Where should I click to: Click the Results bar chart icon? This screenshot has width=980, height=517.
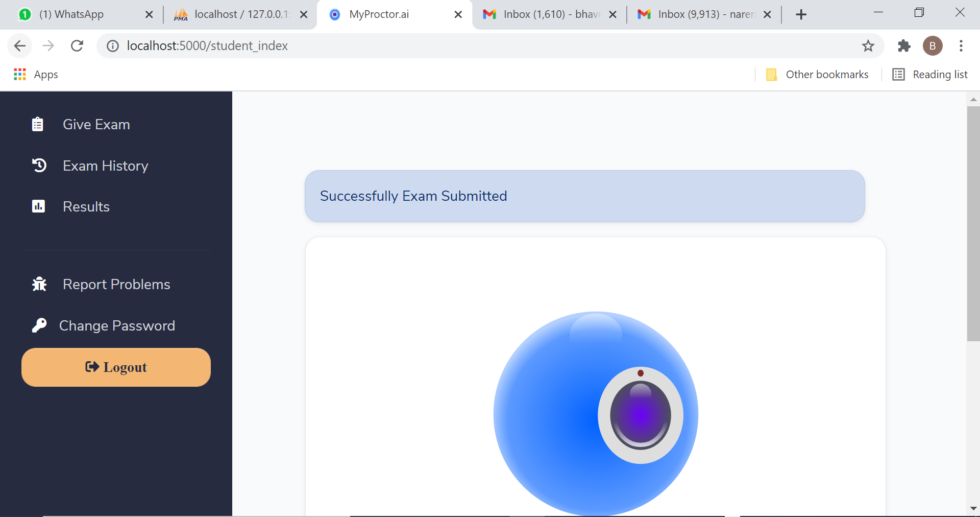pos(38,206)
